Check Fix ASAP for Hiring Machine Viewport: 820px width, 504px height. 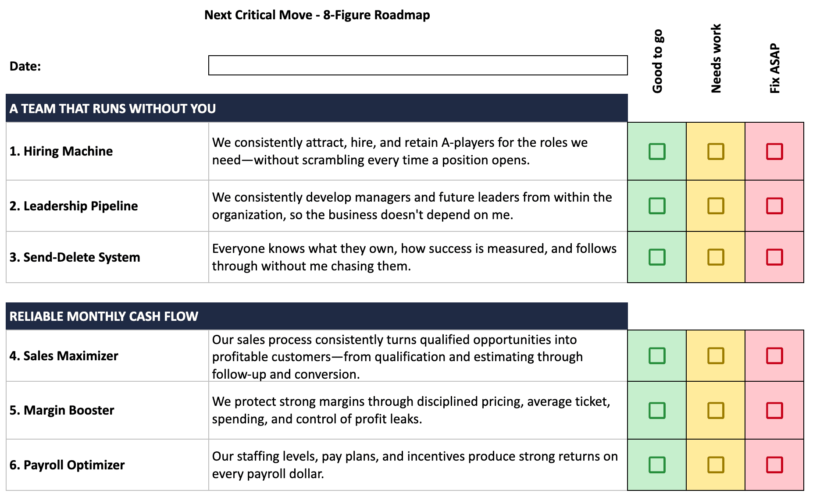coord(774,151)
